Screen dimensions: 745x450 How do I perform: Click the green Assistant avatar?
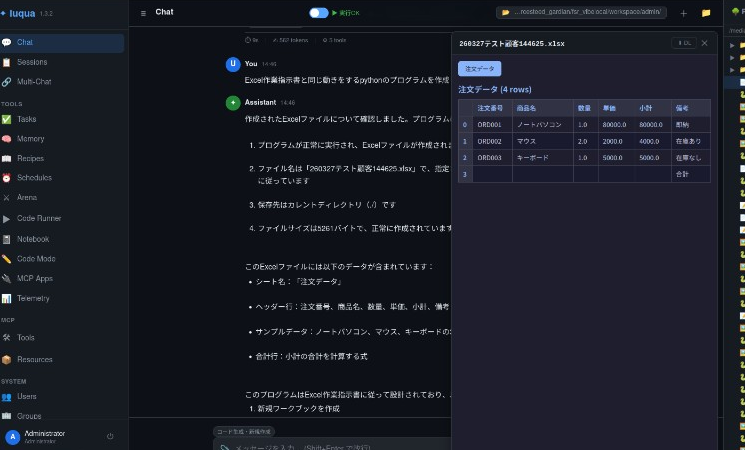tap(233, 103)
